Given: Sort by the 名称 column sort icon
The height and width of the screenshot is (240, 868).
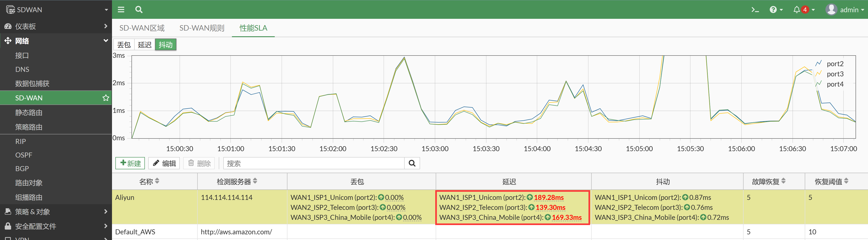Looking at the screenshot, I should coord(157,181).
